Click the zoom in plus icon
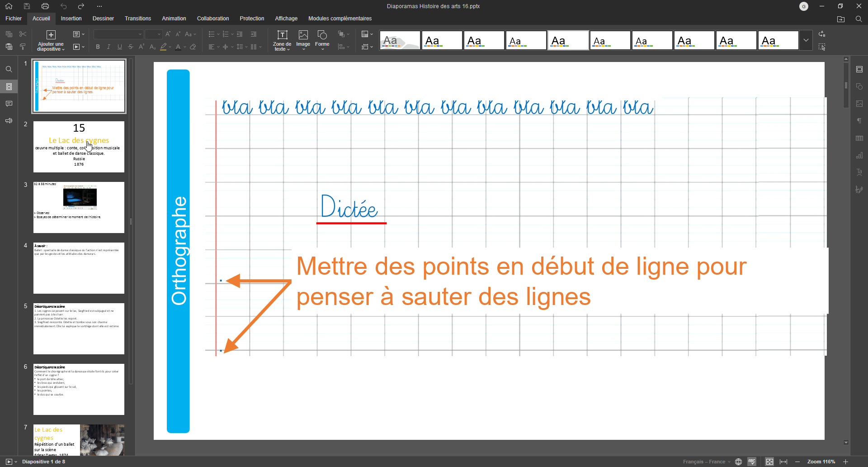This screenshot has height=467, width=868. tap(845, 462)
